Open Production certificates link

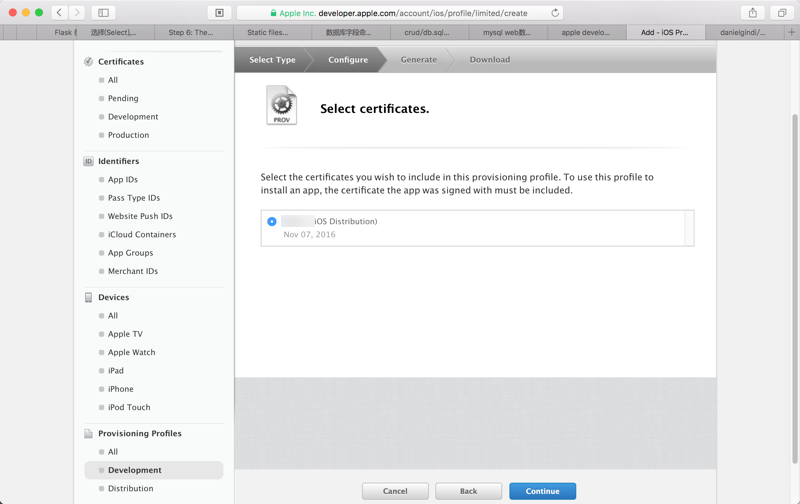coord(129,135)
